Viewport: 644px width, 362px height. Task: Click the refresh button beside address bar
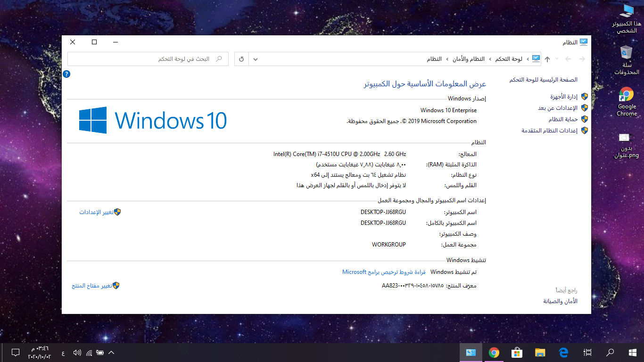(x=241, y=59)
